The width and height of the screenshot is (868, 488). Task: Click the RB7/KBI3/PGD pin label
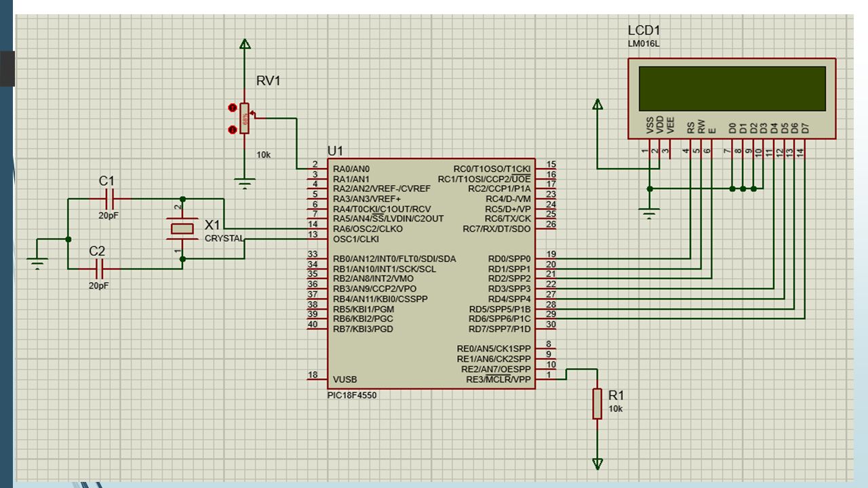(364, 329)
